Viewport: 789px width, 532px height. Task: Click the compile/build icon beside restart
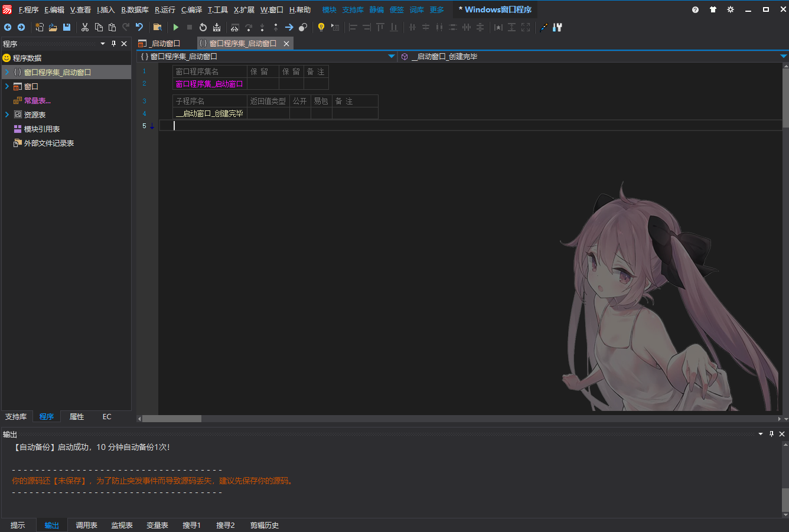point(217,27)
